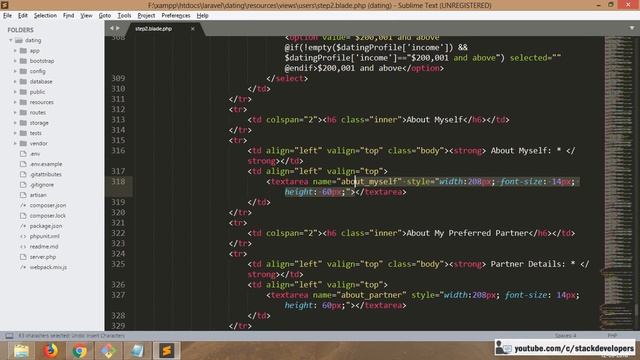Expand the config folder
640x360 pixels.
point(15,71)
